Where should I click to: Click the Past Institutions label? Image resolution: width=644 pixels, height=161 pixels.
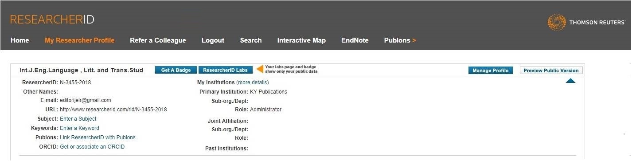click(226, 149)
